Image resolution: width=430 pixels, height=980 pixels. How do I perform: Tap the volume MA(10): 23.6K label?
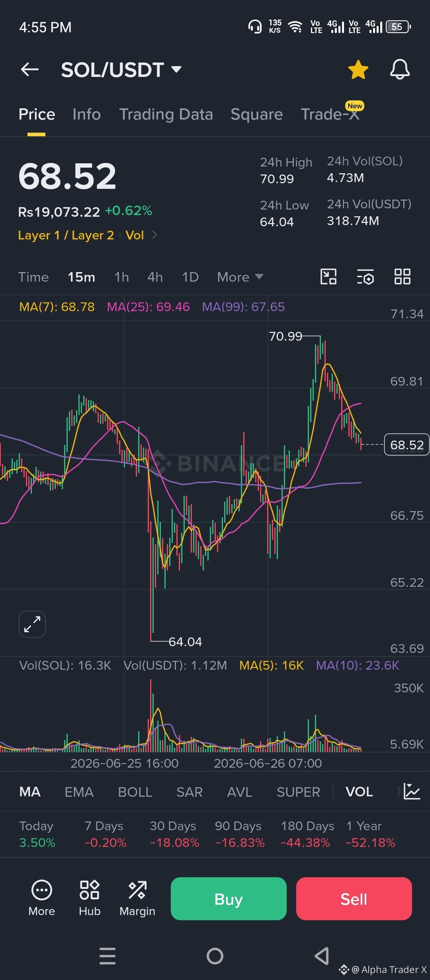[358, 665]
